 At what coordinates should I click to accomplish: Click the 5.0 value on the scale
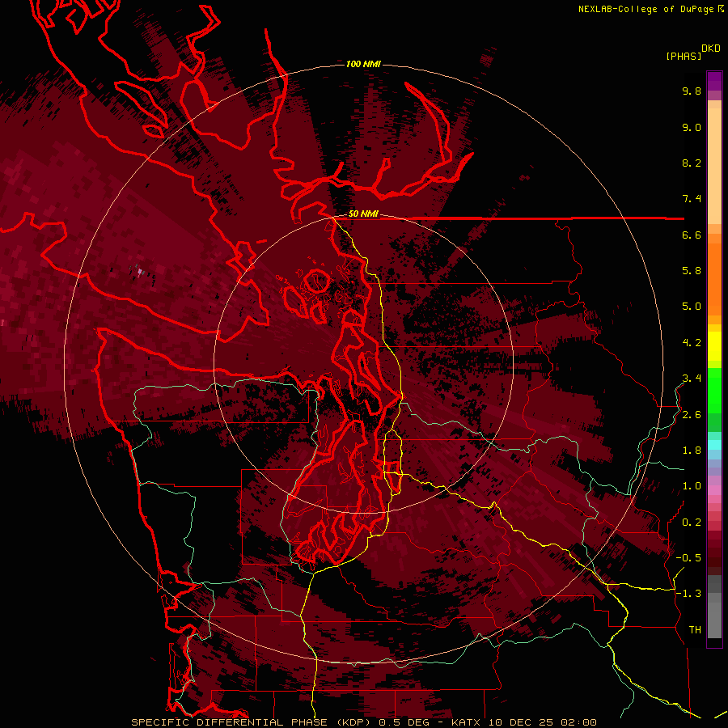point(692,307)
